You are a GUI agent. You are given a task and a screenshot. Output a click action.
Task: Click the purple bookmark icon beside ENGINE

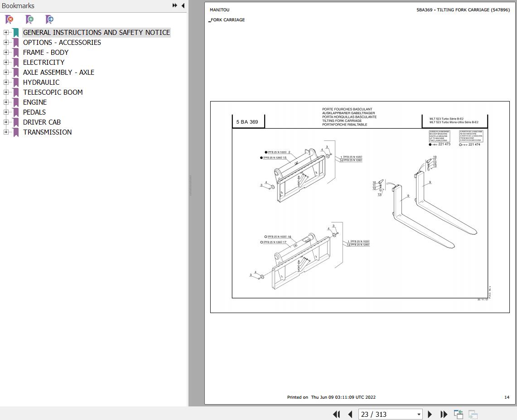[x=15, y=102]
